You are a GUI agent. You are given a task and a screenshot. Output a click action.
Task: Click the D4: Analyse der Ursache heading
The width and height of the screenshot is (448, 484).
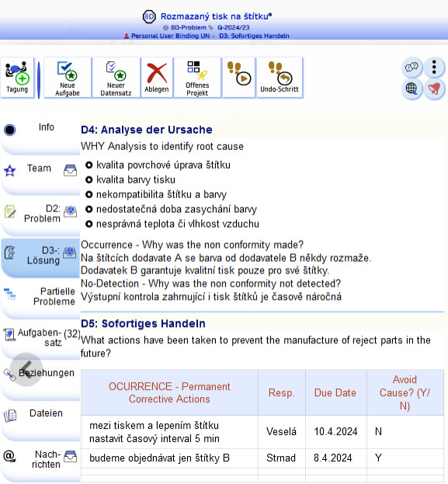click(x=147, y=130)
